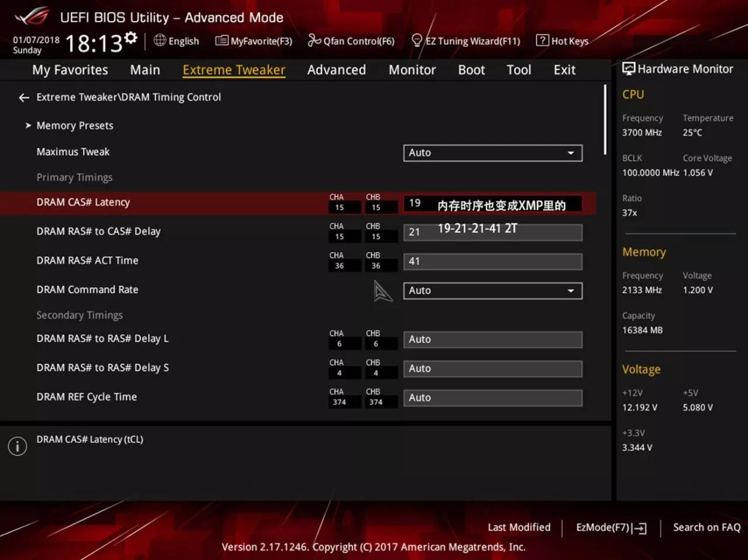Click the settings list scrollbar
This screenshot has height=560, width=748.
click(x=605, y=120)
